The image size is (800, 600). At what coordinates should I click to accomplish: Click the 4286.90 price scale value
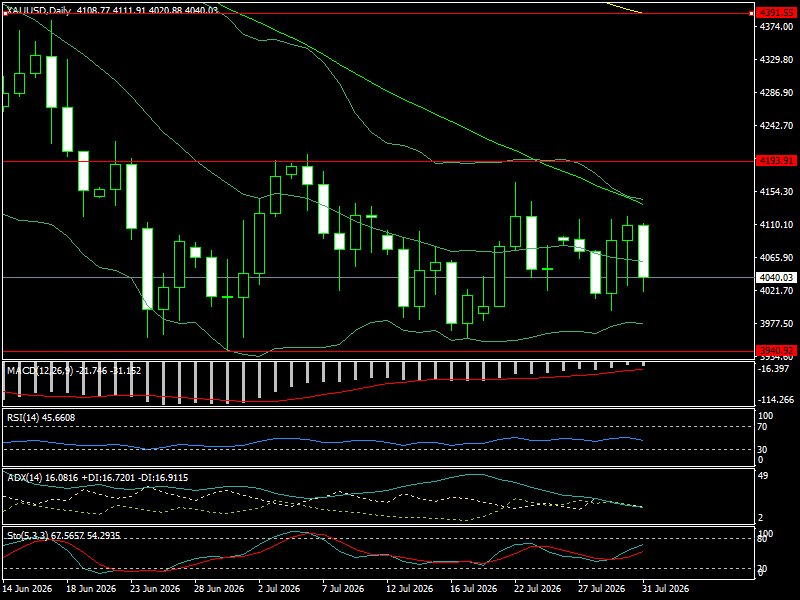(777, 93)
